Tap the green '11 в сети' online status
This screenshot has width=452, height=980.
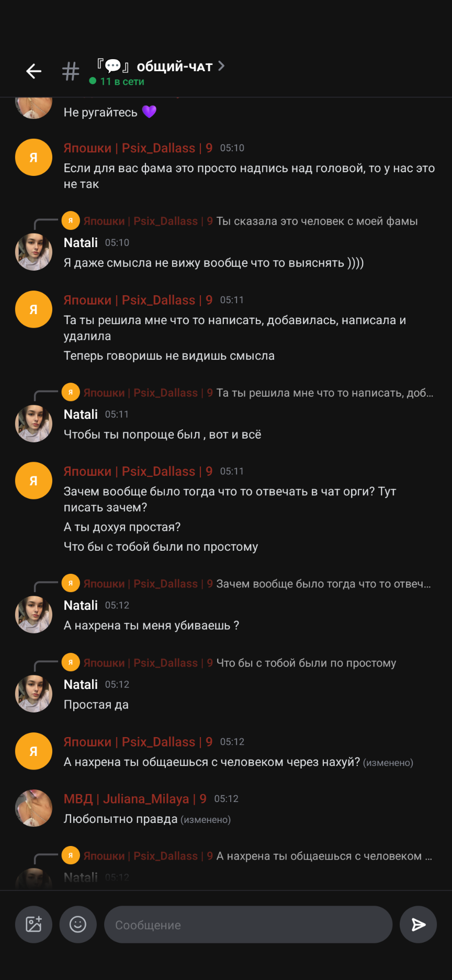point(117,82)
